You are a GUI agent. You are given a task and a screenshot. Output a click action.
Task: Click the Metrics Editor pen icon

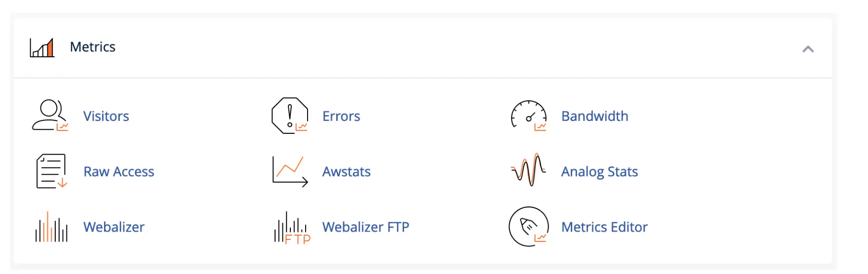529,227
